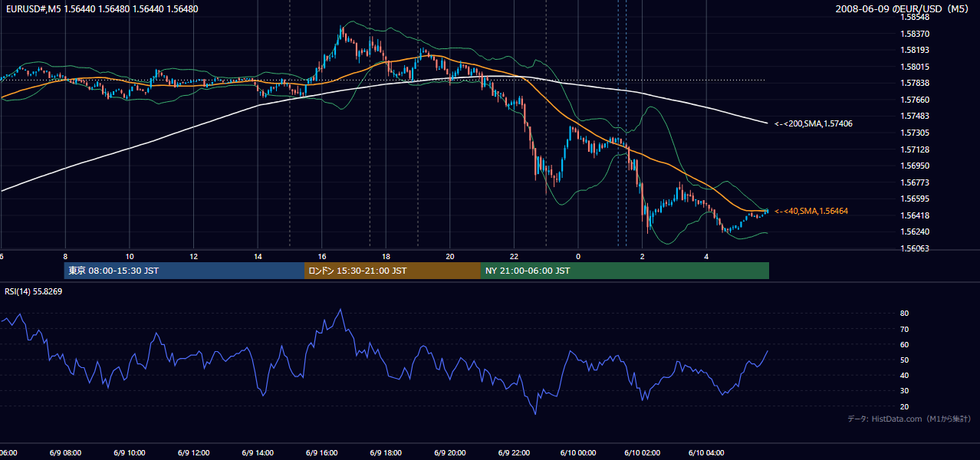Screen dimensions: 980x460
Task: Click the 6/10 00:00 time label
Action: (578, 453)
